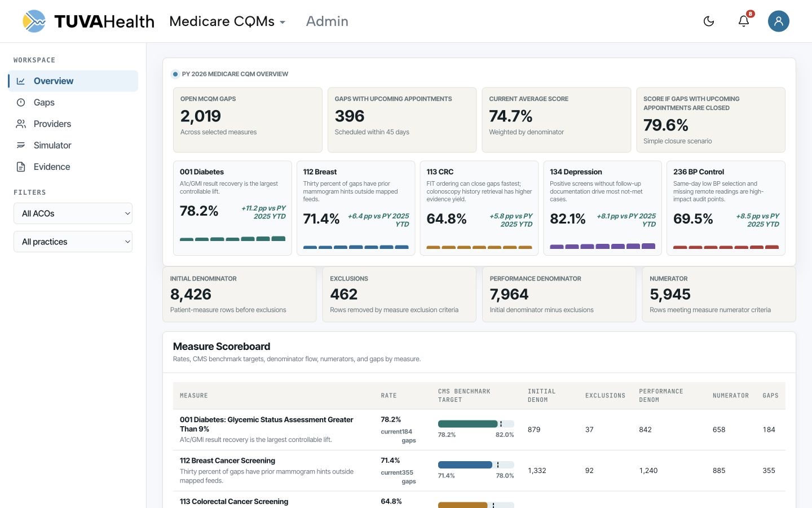The height and width of the screenshot is (508, 812).
Task: Click the 112 Breast blue trend bars
Action: 356,247
